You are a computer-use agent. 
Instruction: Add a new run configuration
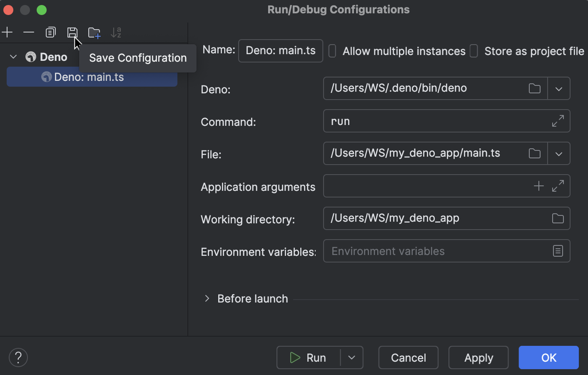tap(7, 32)
